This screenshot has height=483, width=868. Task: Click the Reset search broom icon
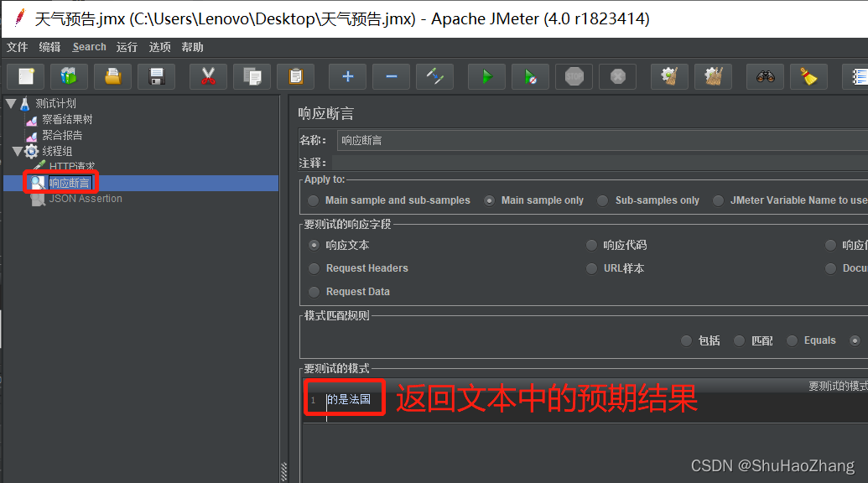tap(808, 76)
